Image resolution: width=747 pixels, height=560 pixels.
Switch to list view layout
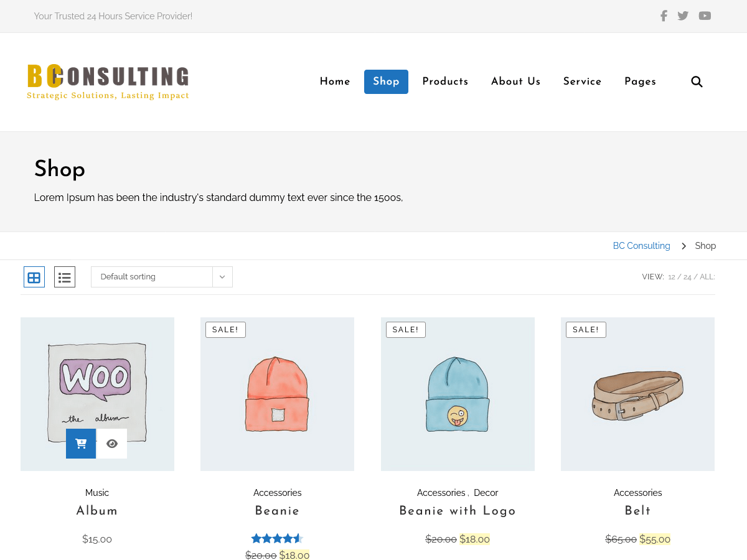[64, 276]
